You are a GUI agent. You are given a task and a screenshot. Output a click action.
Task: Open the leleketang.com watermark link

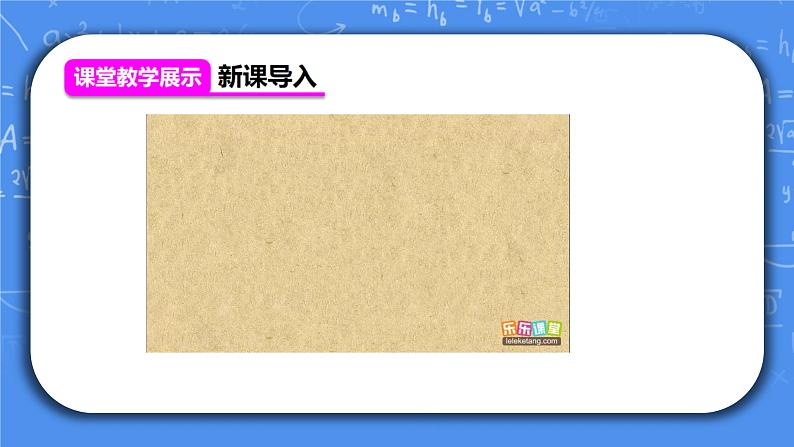click(x=530, y=341)
